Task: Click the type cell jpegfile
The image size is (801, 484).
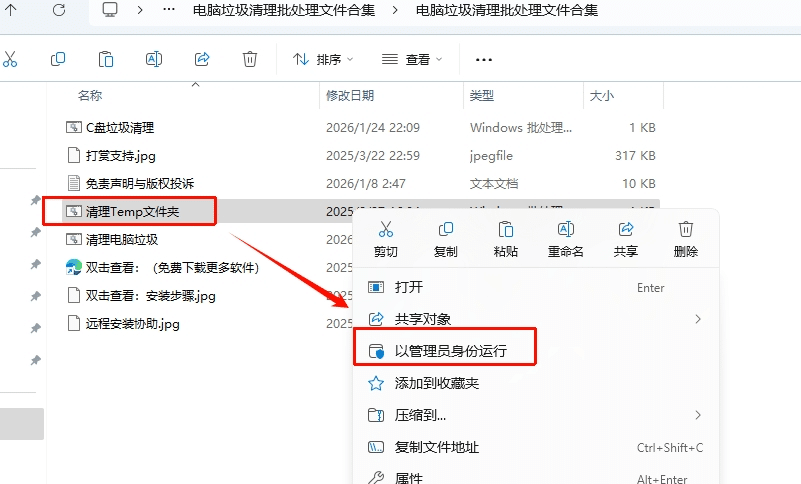Action: point(491,155)
